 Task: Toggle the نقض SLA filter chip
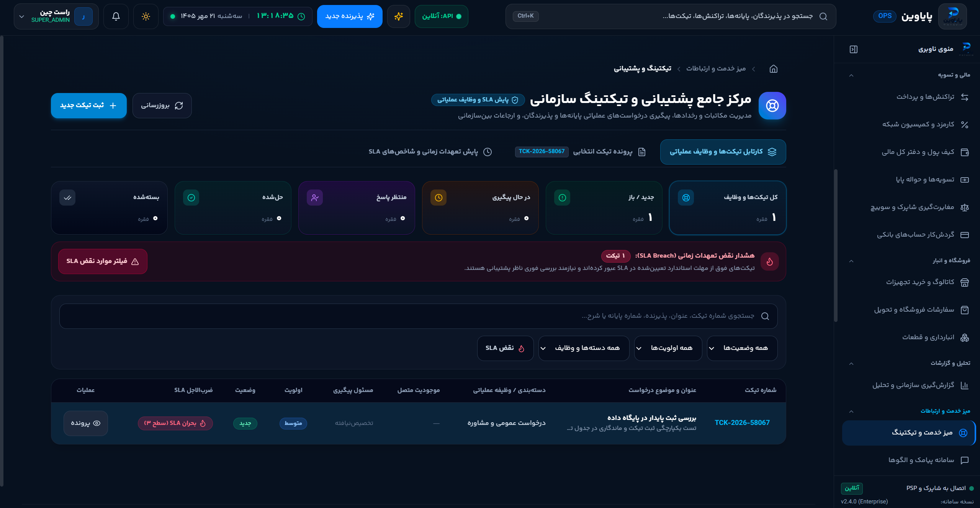505,348
